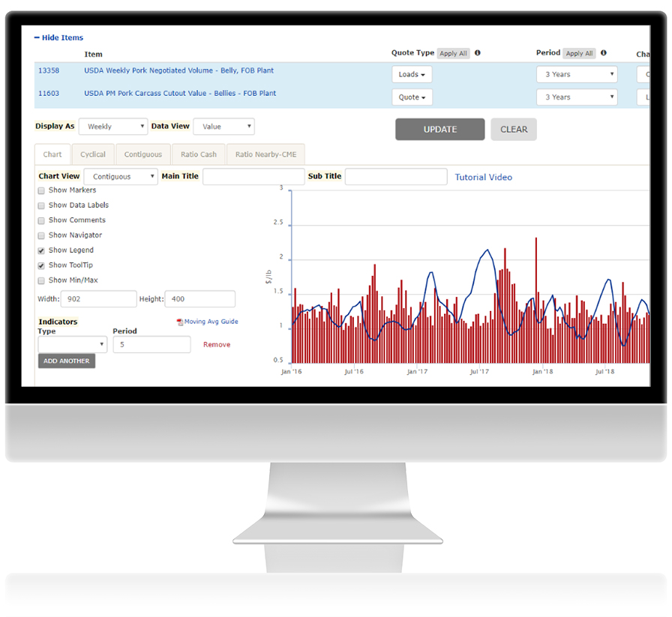Switch to the Ratio Nearby-CME tab
This screenshot has height=617, width=672.
(265, 154)
